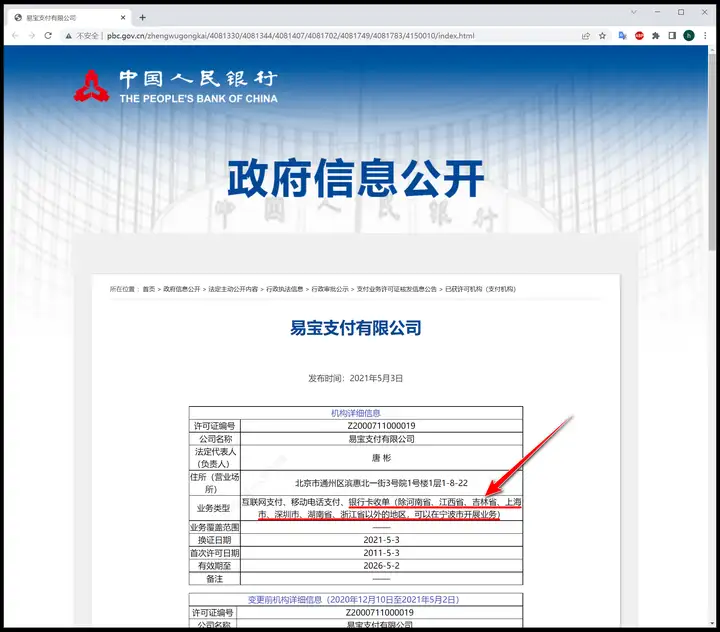Click the 备注 label cell
Screen dimensions: 720x632
click(214, 579)
